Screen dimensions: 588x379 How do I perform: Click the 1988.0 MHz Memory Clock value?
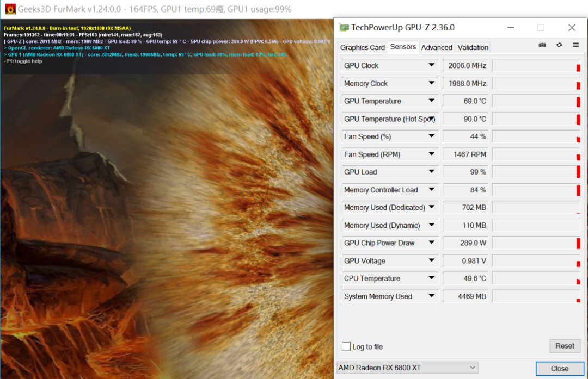(x=465, y=84)
